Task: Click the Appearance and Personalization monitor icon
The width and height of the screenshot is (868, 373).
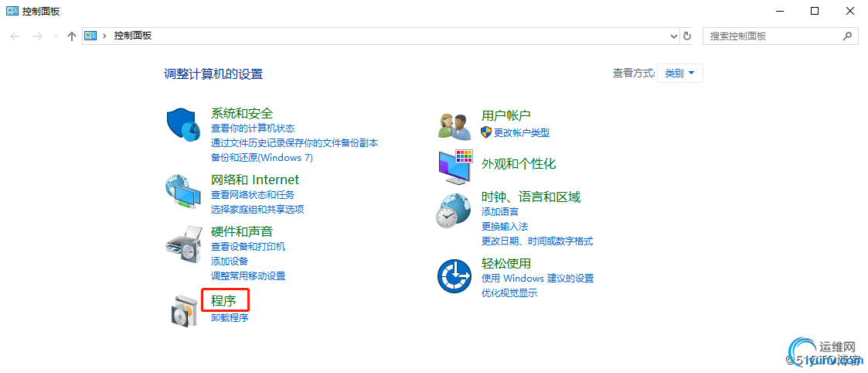Action: (x=455, y=167)
